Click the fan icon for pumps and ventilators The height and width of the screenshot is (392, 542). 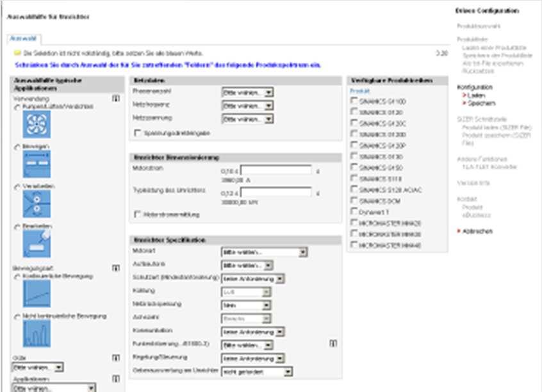click(x=37, y=124)
